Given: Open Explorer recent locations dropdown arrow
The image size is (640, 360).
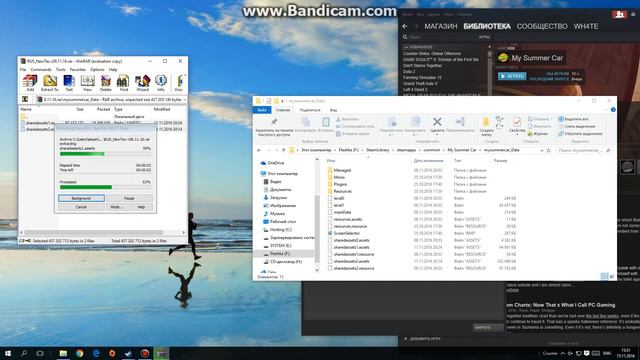Looking at the screenshot, I should click(276, 150).
